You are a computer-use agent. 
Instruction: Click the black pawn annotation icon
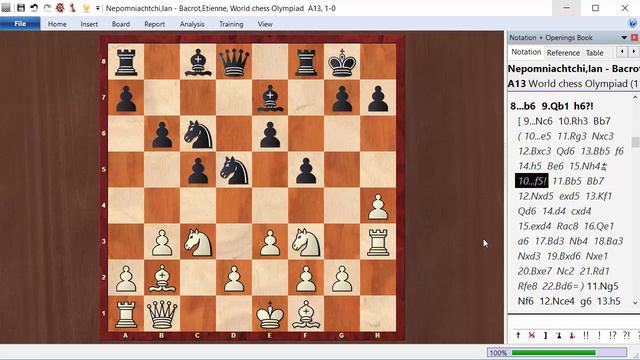(559, 335)
